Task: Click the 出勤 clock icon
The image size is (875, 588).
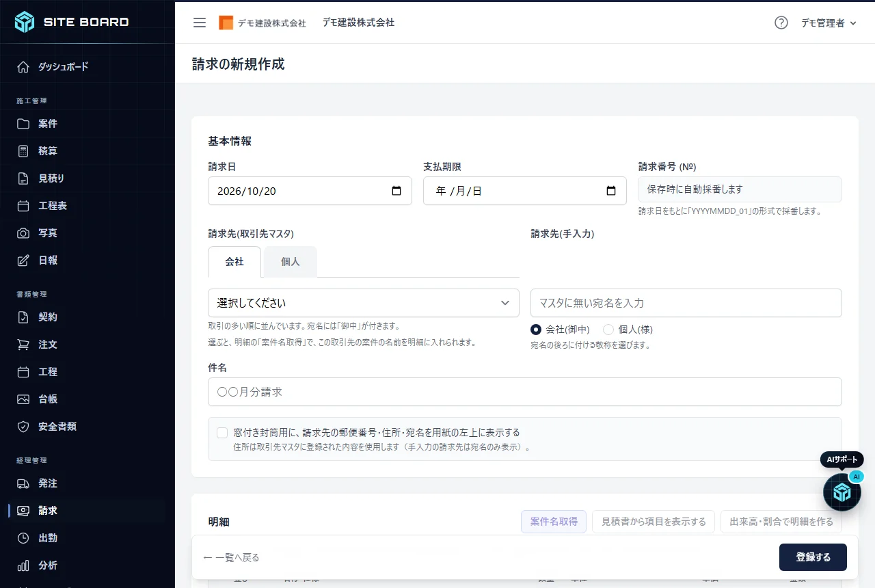Action: pos(23,538)
